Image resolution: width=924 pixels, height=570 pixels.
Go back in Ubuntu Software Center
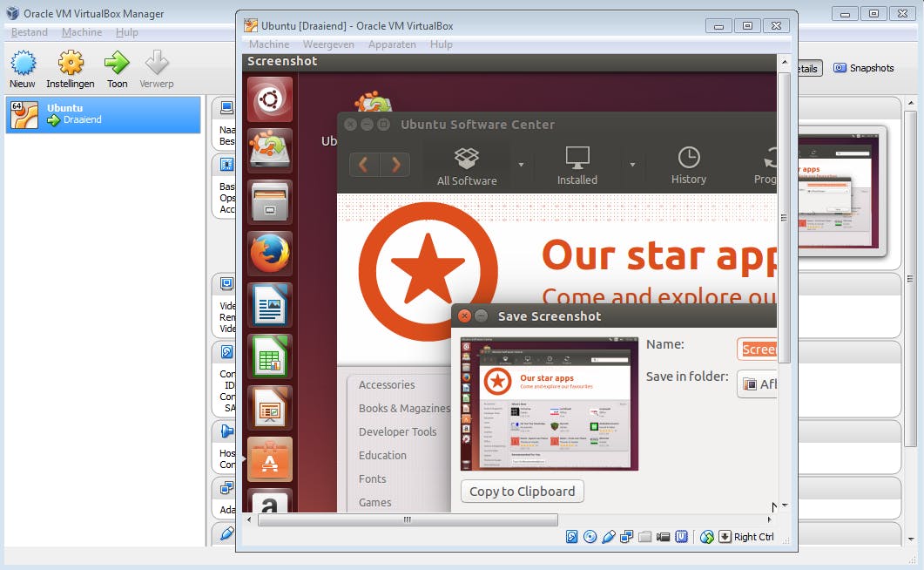(x=364, y=165)
